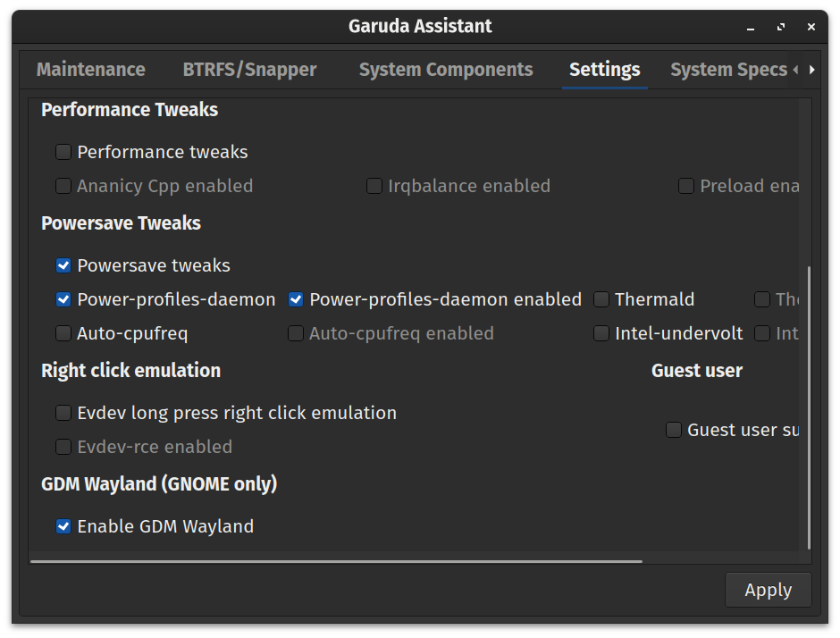The image size is (840, 638).
Task: Enable the Performance tweaks checkbox
Action: pos(63,152)
